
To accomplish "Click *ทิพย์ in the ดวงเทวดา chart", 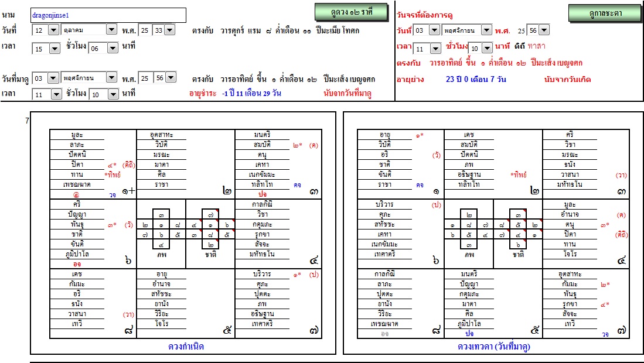I will (519, 174).
